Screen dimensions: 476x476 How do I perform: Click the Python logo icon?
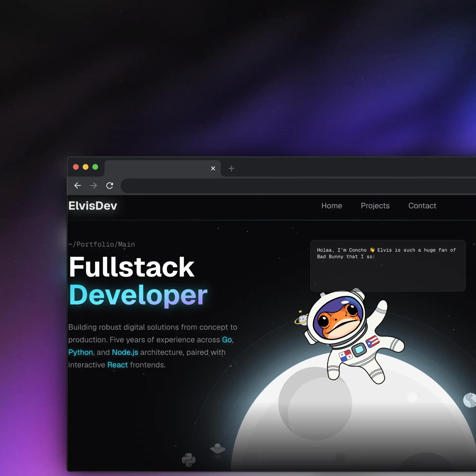click(189, 460)
